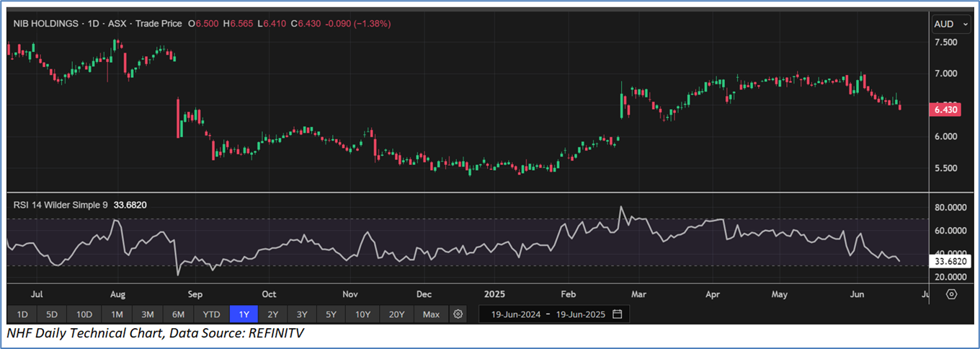Switch to the Max time range

tap(431, 314)
